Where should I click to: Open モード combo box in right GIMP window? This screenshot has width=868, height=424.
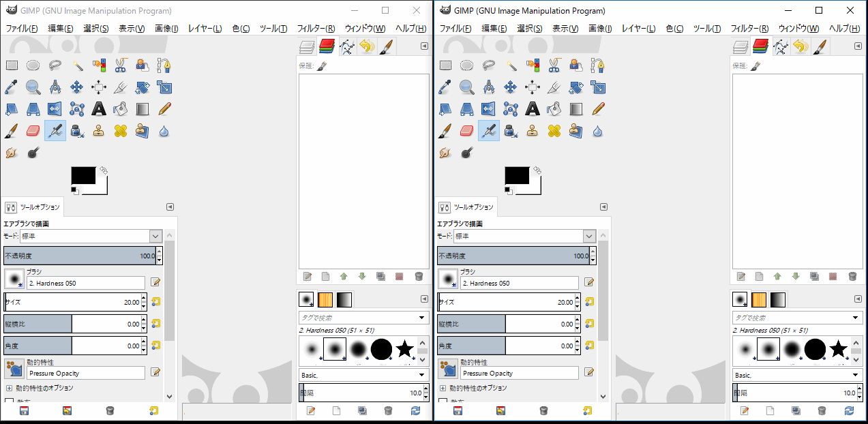pyautogui.click(x=525, y=236)
